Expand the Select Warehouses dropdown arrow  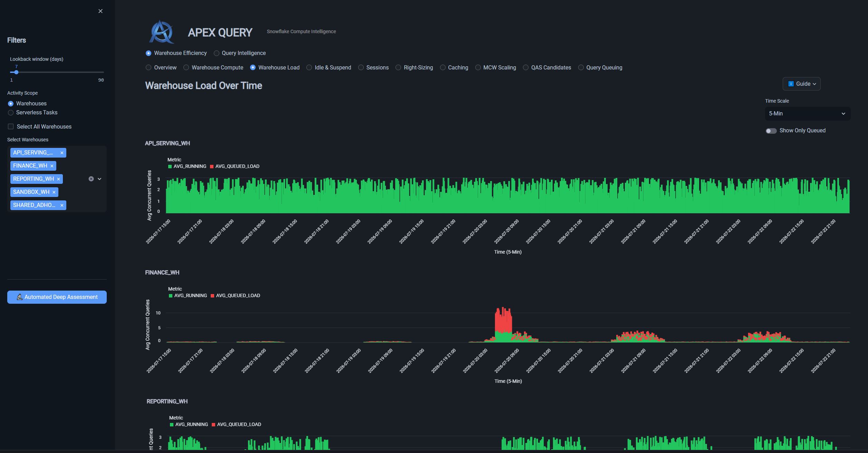[99, 179]
